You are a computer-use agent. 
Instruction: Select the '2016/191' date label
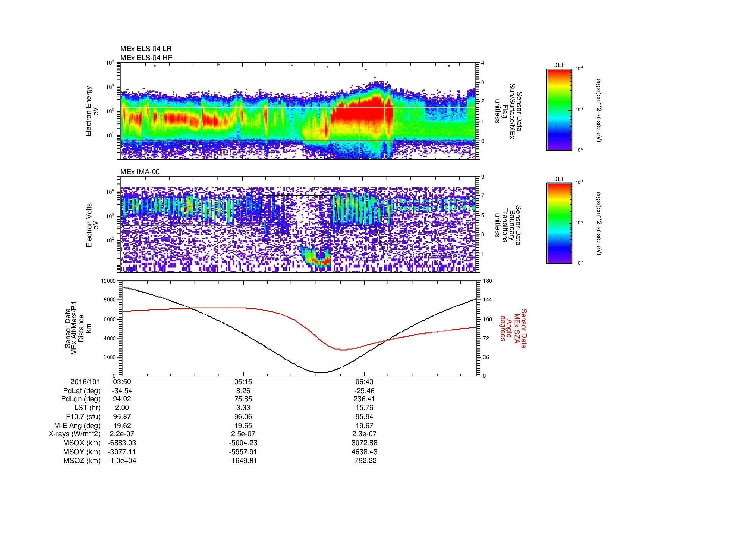click(85, 382)
